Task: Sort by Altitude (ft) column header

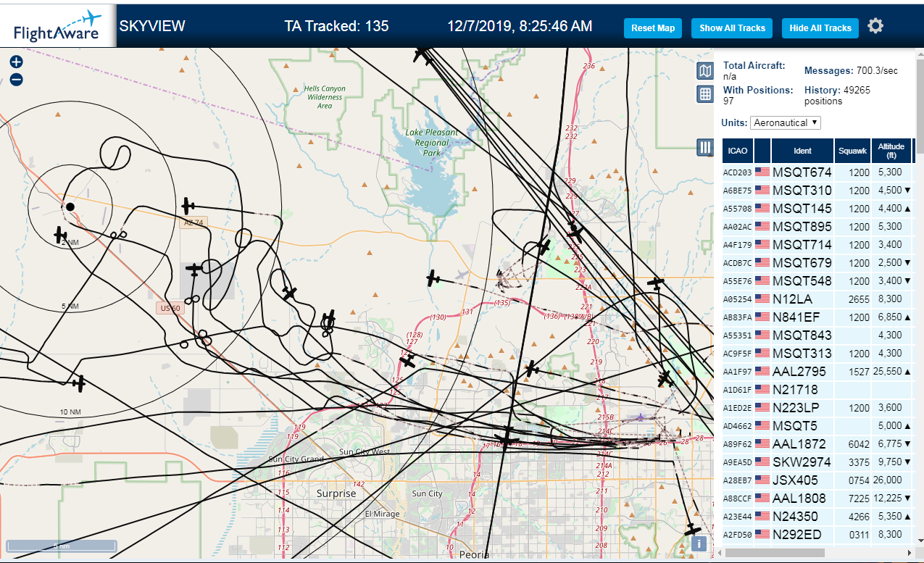Action: coord(891,151)
